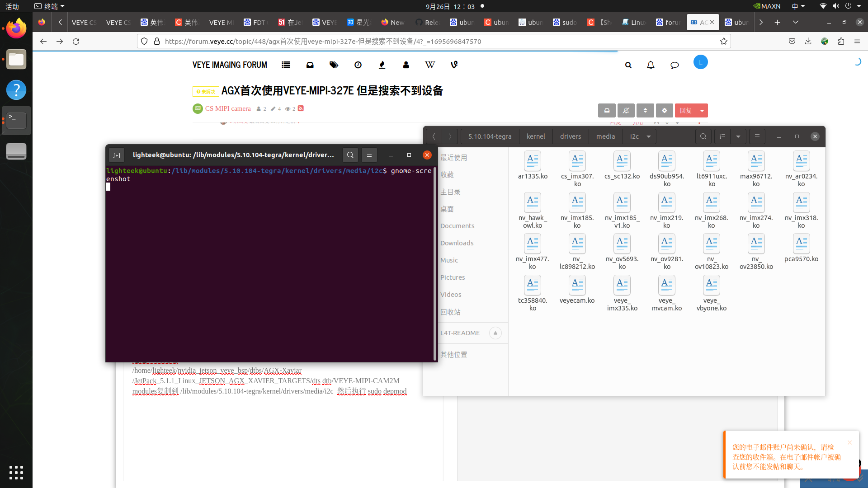Screen dimensions: 868x488
Task: Open forum unread inbox icon
Action: (x=310, y=65)
